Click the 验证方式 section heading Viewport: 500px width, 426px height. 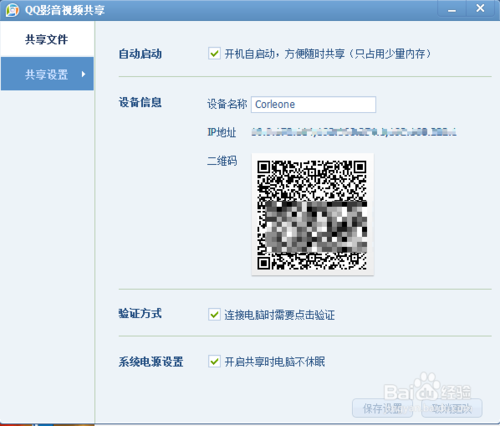pyautogui.click(x=140, y=313)
